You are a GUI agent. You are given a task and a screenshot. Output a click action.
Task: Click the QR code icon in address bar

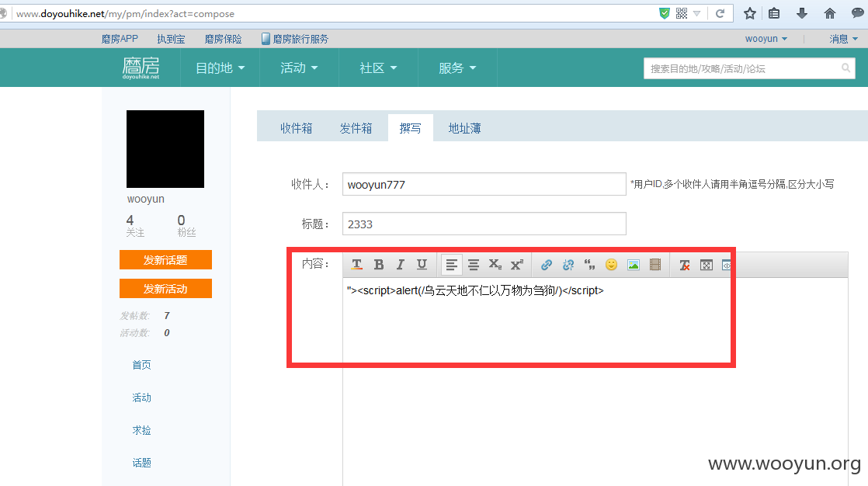tap(682, 13)
